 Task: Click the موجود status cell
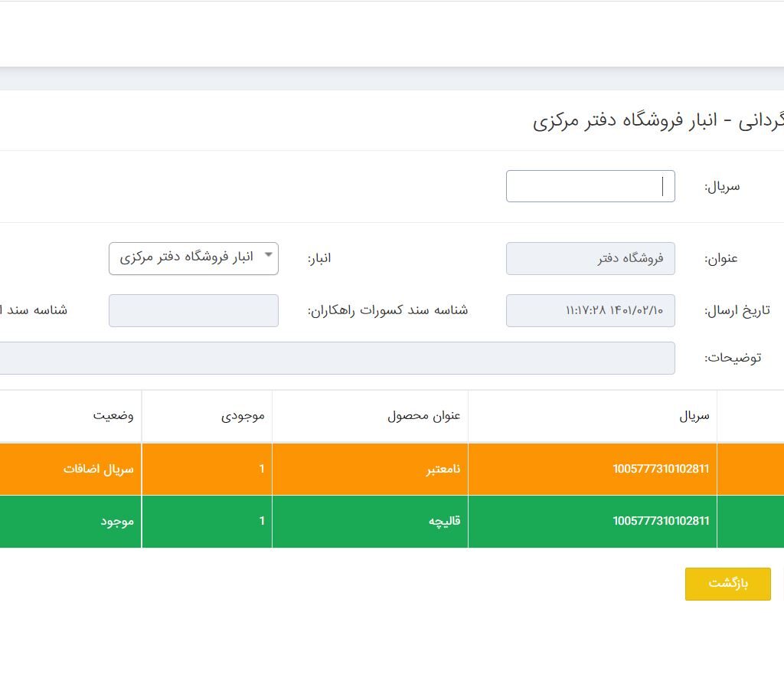pyautogui.click(x=116, y=521)
